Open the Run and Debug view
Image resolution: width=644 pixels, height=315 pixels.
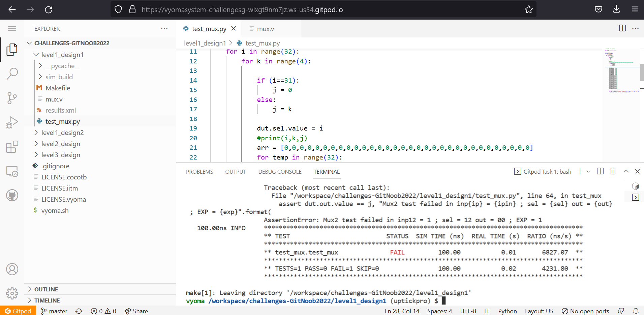point(12,122)
